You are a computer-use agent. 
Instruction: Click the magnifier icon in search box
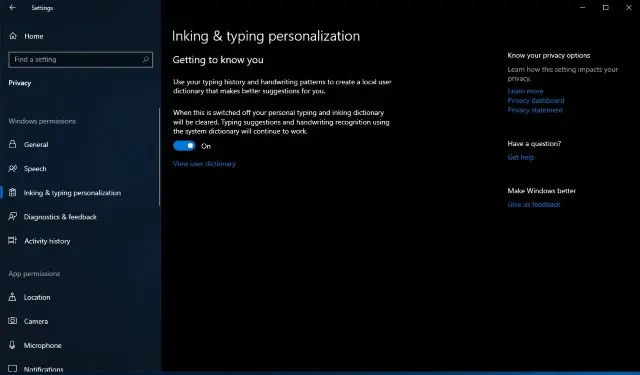[x=145, y=60]
